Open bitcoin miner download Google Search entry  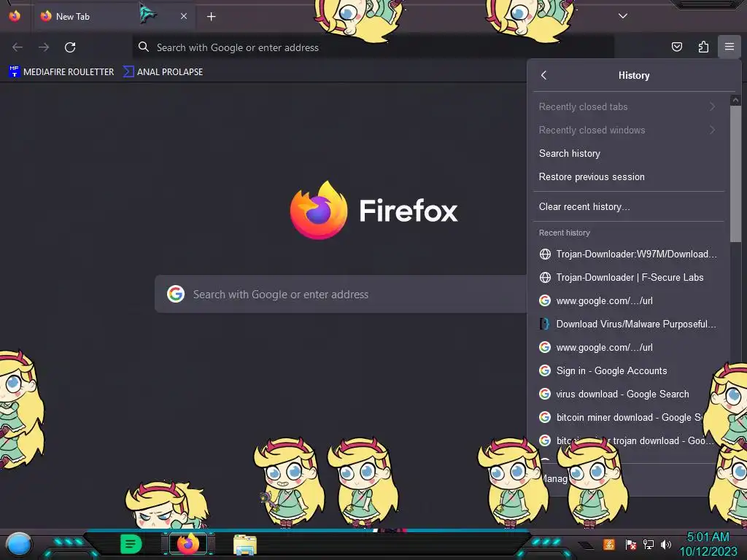point(628,417)
